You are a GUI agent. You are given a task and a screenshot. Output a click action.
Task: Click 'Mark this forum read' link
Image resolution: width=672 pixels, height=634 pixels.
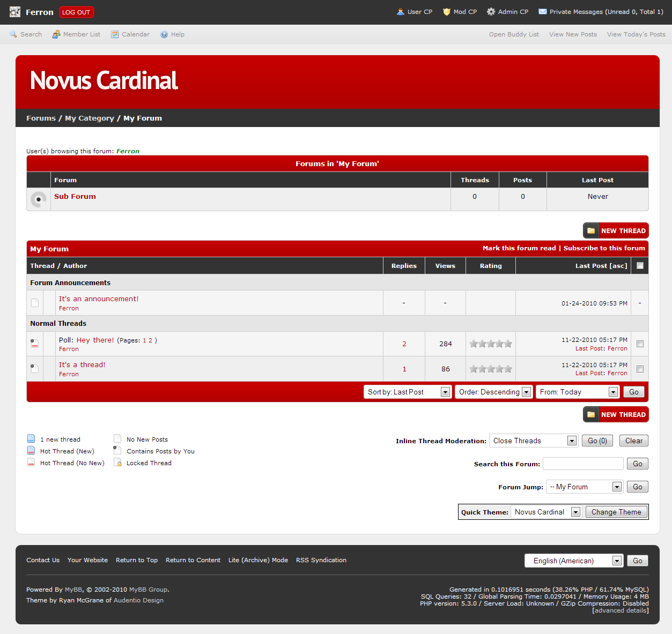[519, 248]
